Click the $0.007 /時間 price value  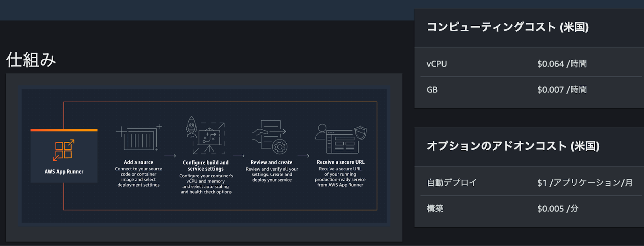point(562,90)
